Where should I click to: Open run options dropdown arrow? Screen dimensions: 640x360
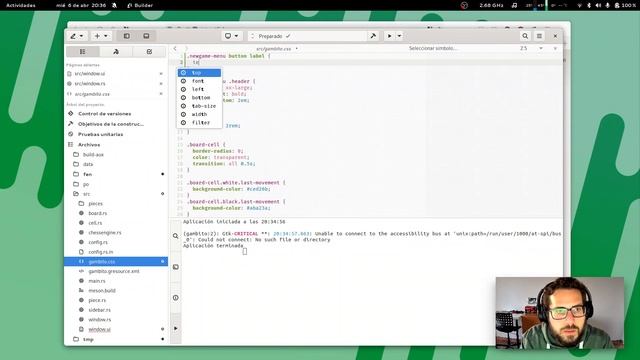coord(400,36)
